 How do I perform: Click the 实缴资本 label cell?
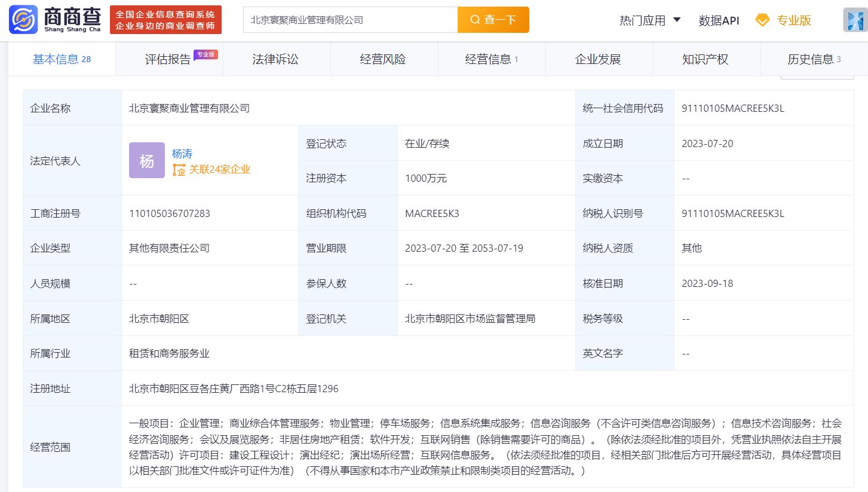pos(624,178)
